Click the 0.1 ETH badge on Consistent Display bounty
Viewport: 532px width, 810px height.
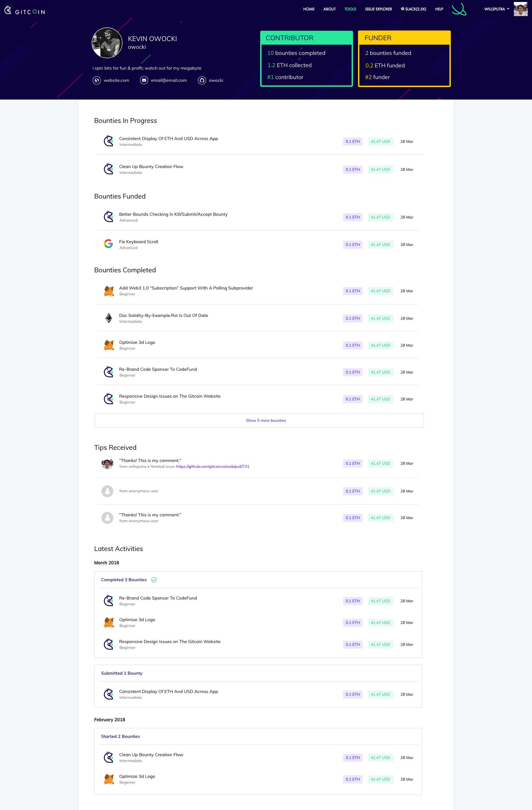click(x=352, y=141)
